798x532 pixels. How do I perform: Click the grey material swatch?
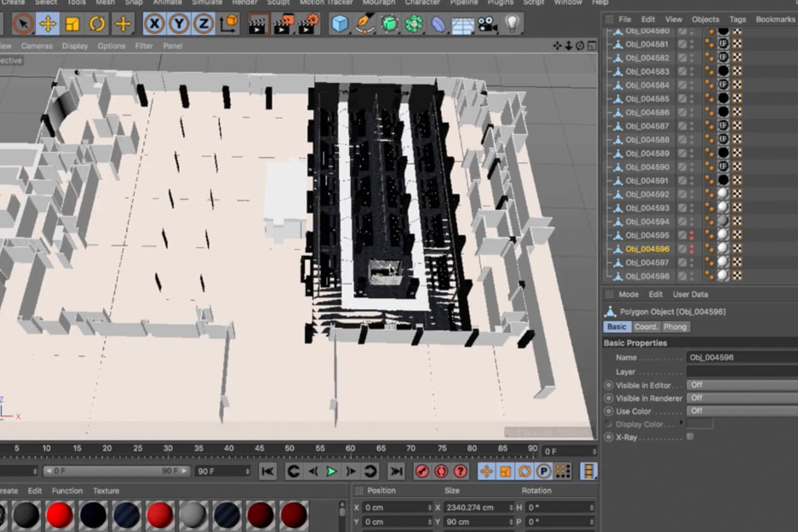point(193,515)
